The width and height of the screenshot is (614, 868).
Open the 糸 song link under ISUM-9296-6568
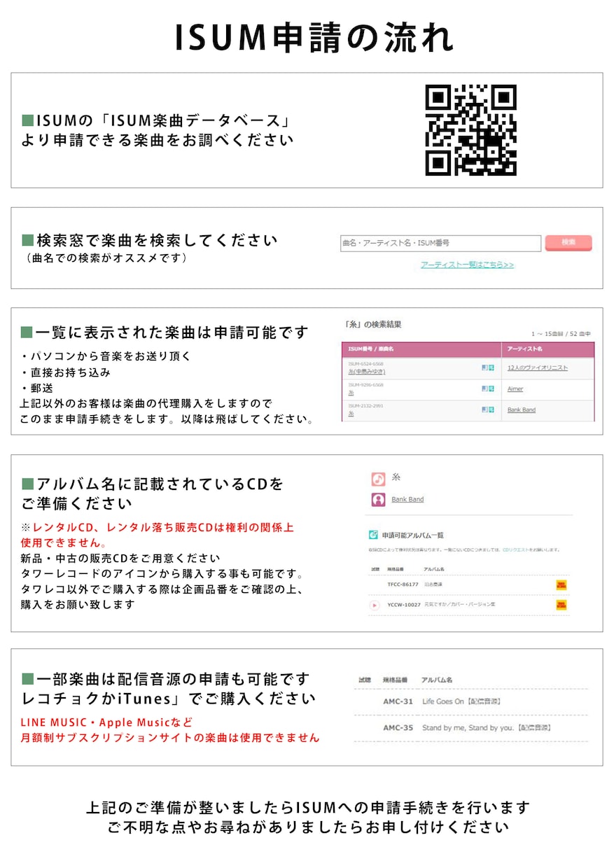pos(351,393)
